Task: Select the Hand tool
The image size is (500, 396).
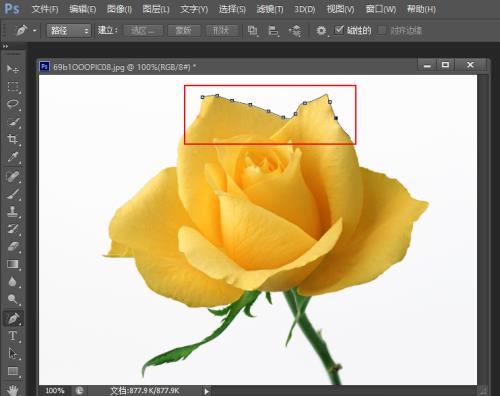Action: (13, 389)
